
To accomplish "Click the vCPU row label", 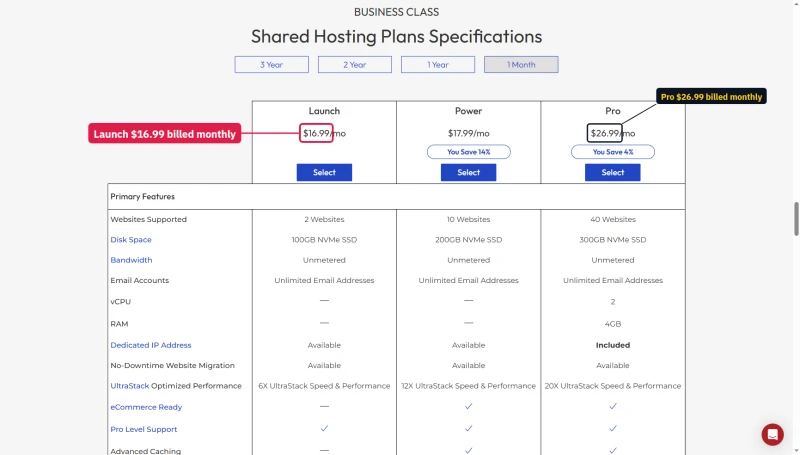I will 120,302.
